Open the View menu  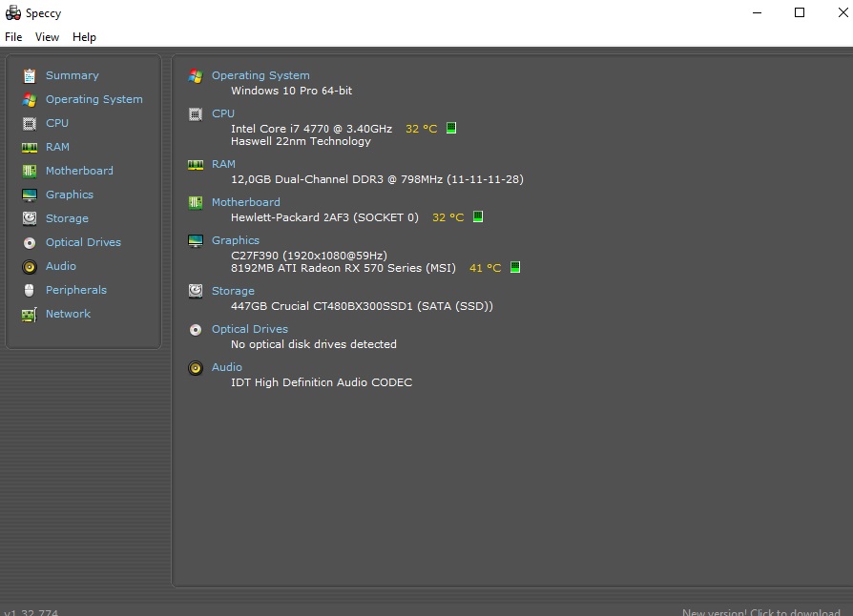(x=47, y=37)
